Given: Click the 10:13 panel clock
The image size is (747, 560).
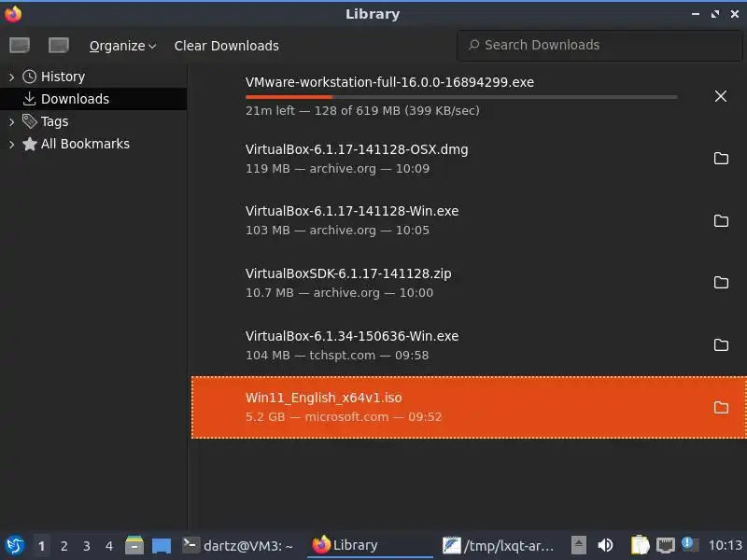Looking at the screenshot, I should tap(726, 545).
